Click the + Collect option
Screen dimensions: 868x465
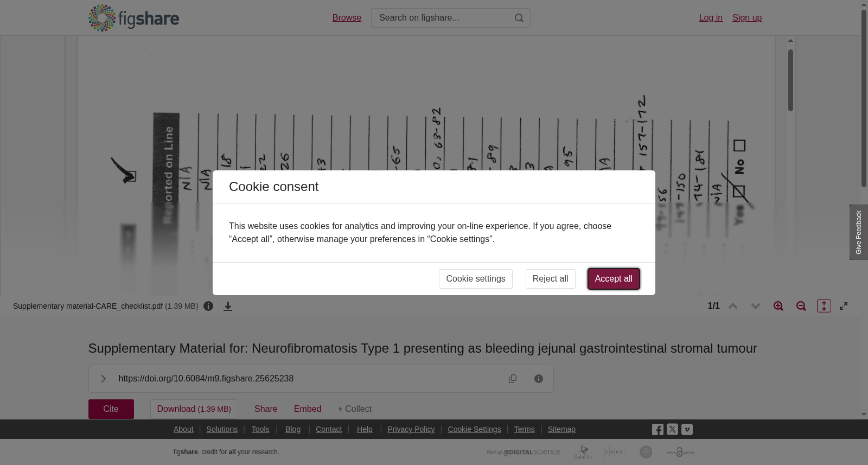pyautogui.click(x=355, y=409)
